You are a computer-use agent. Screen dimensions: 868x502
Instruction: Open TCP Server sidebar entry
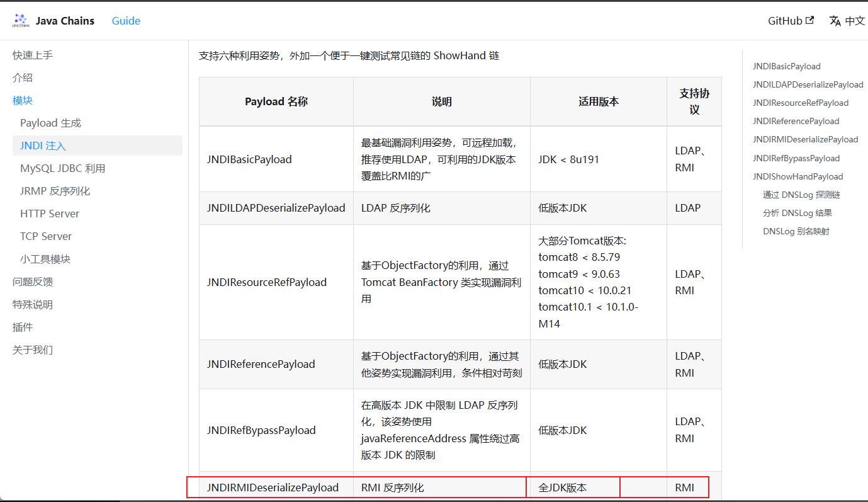click(x=46, y=237)
